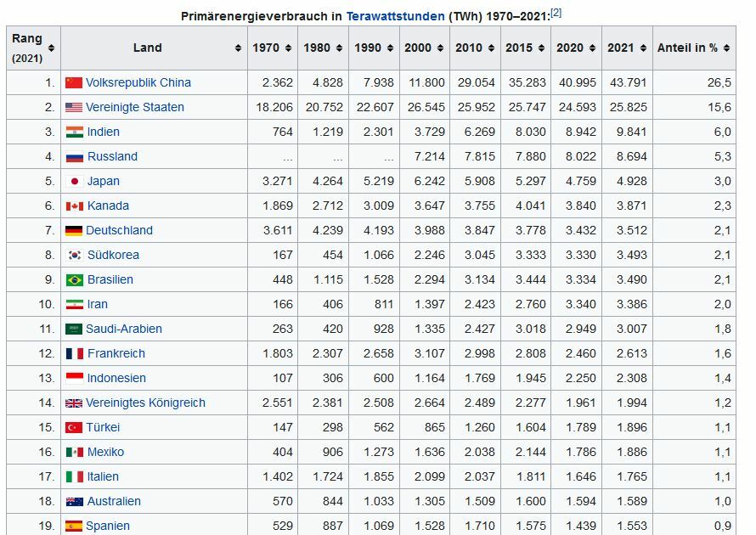Click the Japan flag icon

75,181
